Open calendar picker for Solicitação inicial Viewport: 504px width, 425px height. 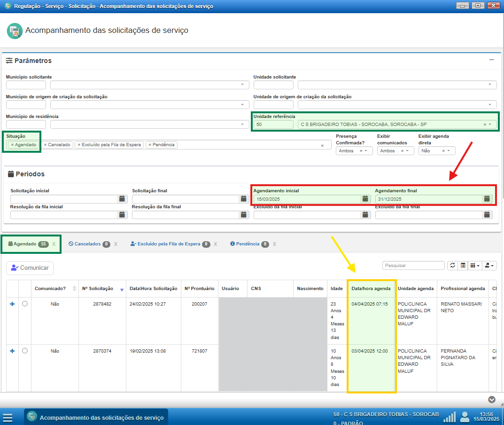tap(122, 199)
